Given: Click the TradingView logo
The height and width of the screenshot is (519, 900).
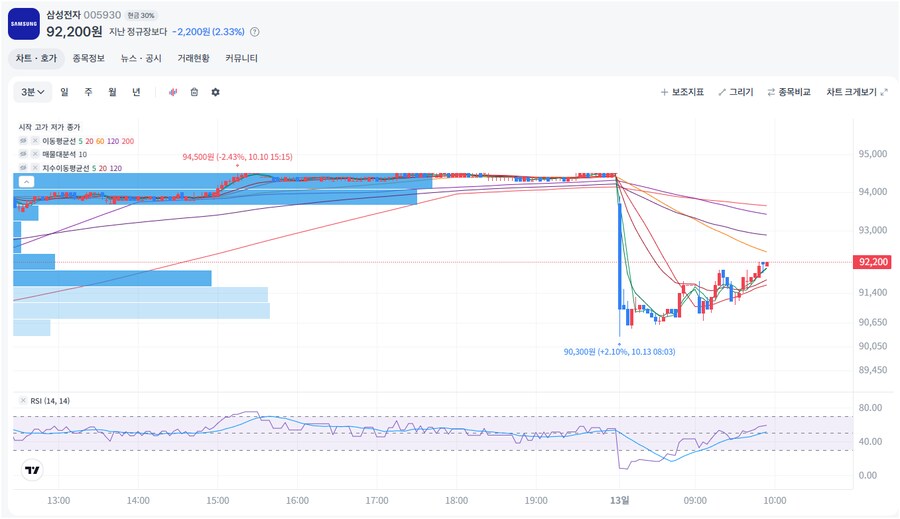Looking at the screenshot, I should (x=32, y=470).
